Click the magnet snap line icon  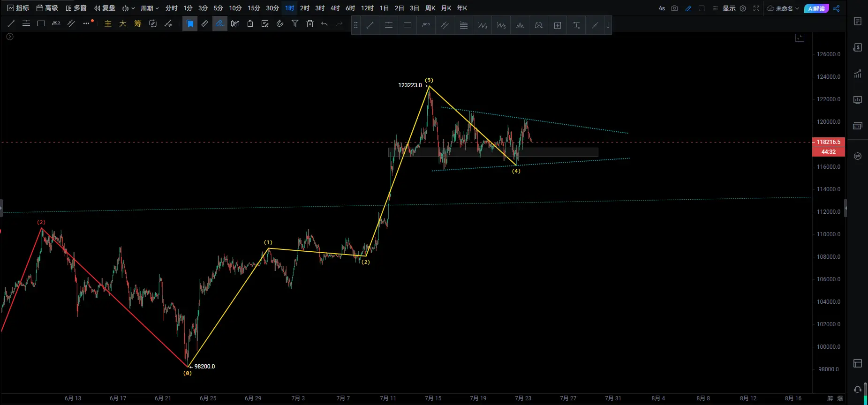[x=168, y=23]
